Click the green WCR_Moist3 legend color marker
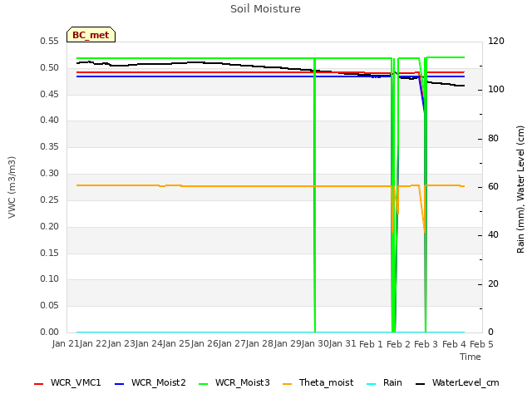The image size is (532, 399). click(203, 384)
